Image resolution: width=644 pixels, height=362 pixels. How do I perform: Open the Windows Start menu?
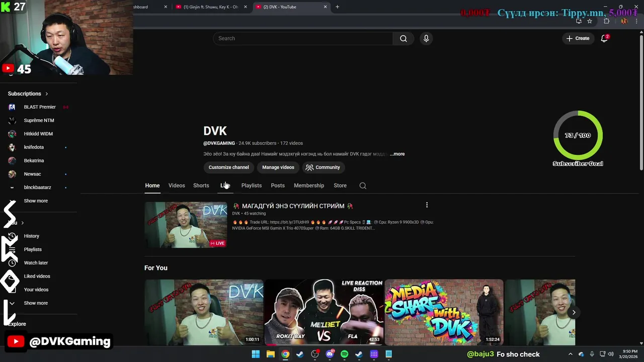tap(256, 354)
